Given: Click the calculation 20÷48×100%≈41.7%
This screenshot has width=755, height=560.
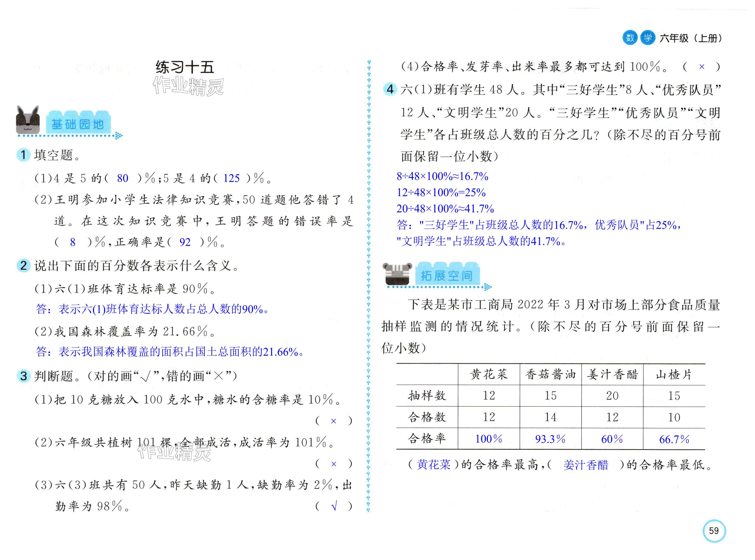Looking at the screenshot, I should tap(445, 208).
